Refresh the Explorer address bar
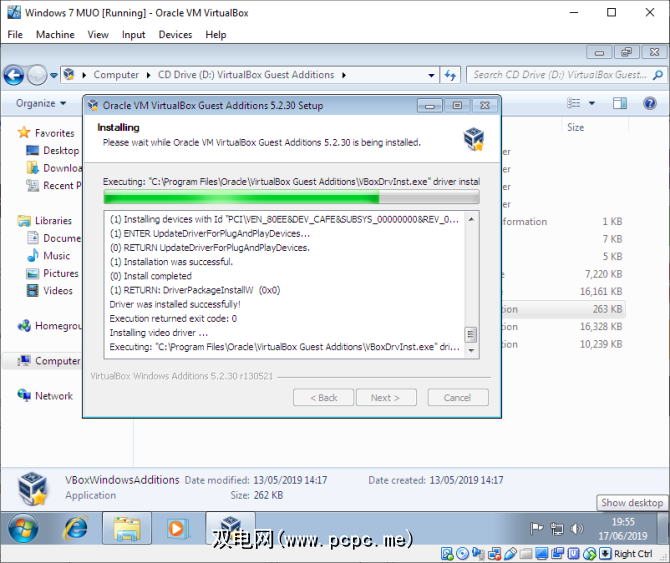This screenshot has width=670, height=563. pos(450,75)
